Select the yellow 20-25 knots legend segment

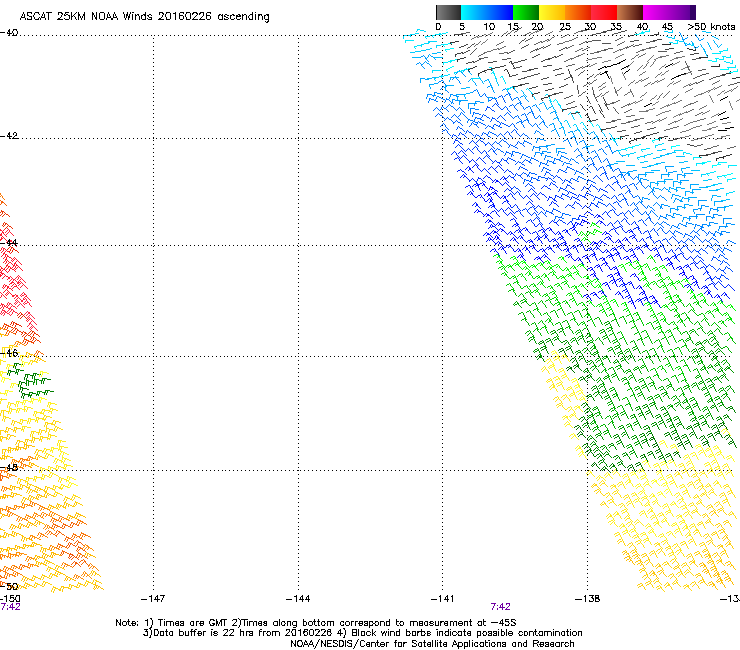(x=552, y=12)
